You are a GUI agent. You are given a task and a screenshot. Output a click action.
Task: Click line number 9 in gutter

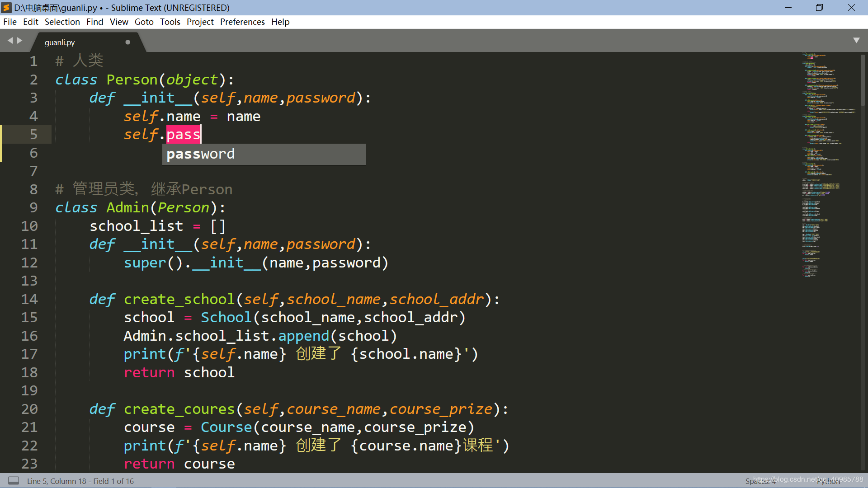click(x=33, y=208)
